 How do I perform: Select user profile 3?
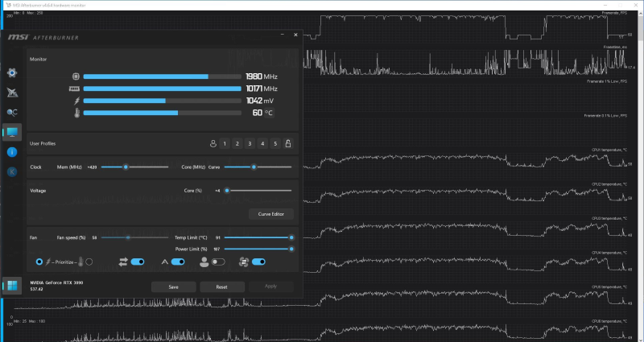(250, 144)
